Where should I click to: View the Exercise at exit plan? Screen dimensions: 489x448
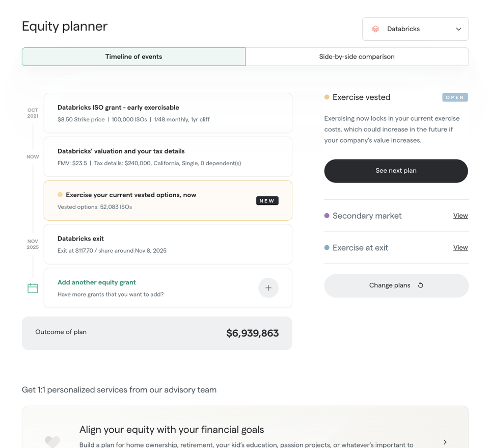[x=460, y=247]
